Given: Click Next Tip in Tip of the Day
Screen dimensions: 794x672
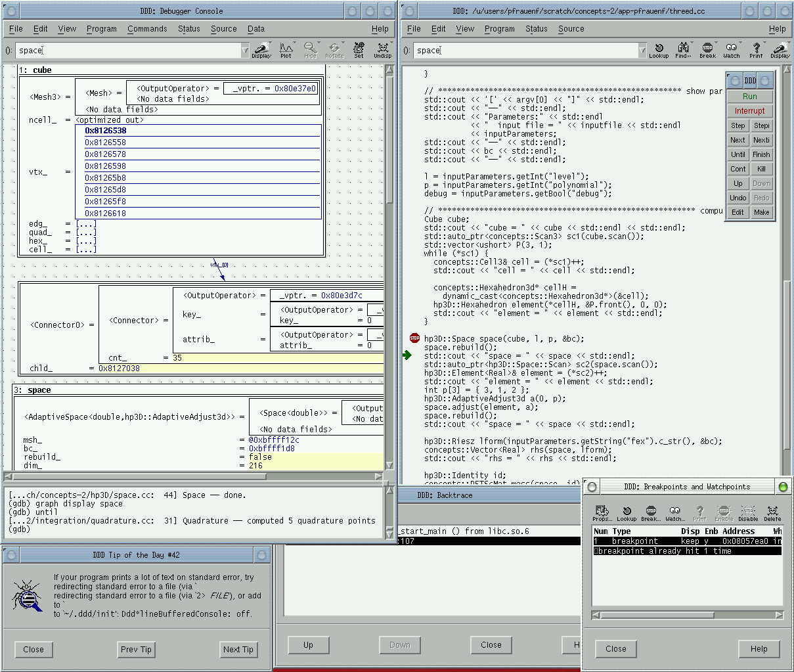Looking at the screenshot, I should click(x=238, y=650).
